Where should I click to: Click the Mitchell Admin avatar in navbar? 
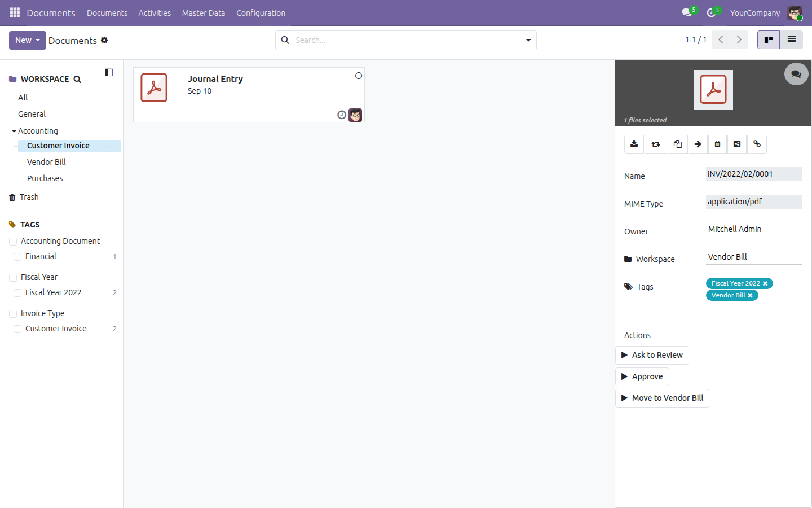tap(795, 12)
